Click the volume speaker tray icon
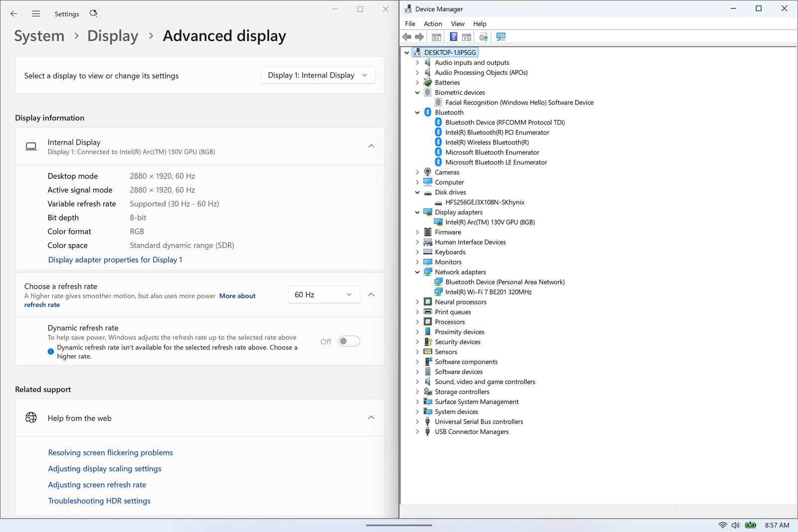This screenshot has height=532, width=798. [736, 525]
